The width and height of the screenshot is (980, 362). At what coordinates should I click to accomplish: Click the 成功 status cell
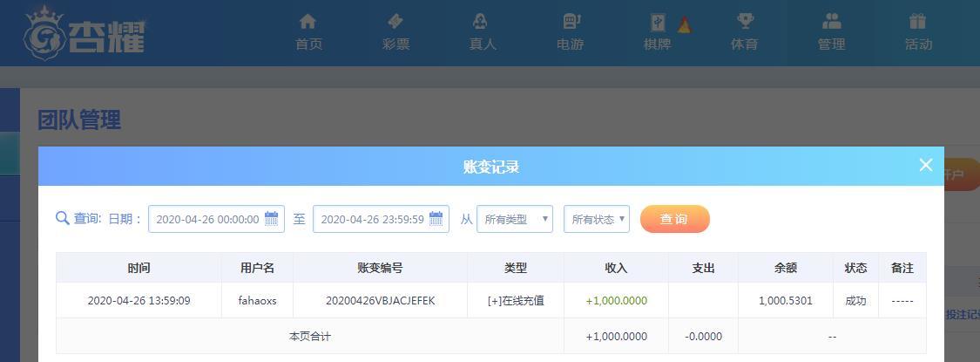[855, 301]
